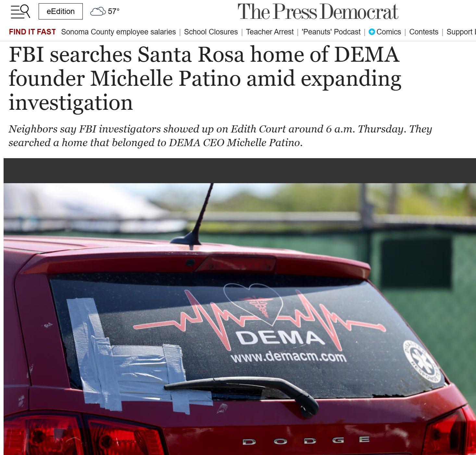
Task: Click the italic article subheadline text
Action: tap(220, 135)
